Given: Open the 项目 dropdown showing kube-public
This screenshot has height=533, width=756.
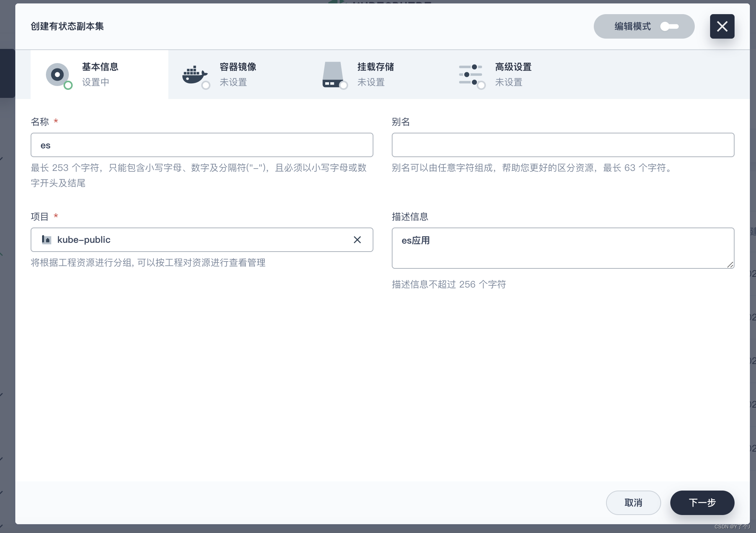Looking at the screenshot, I should (202, 240).
